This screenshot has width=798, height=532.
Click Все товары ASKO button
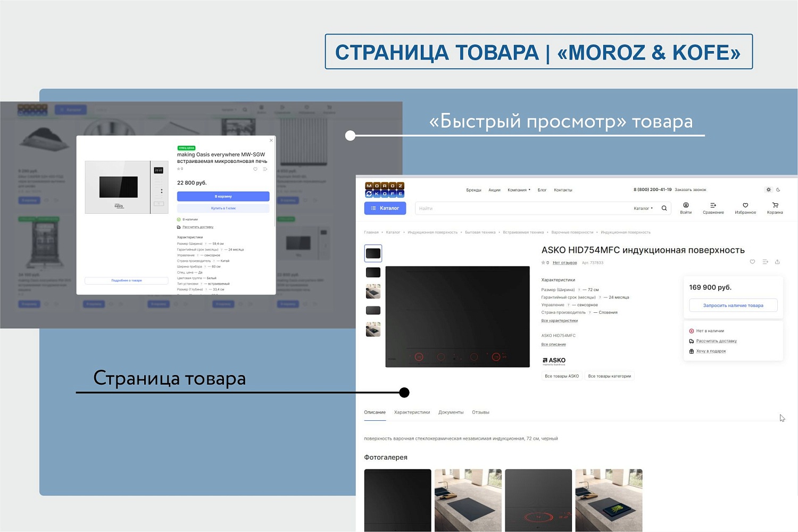click(562, 376)
